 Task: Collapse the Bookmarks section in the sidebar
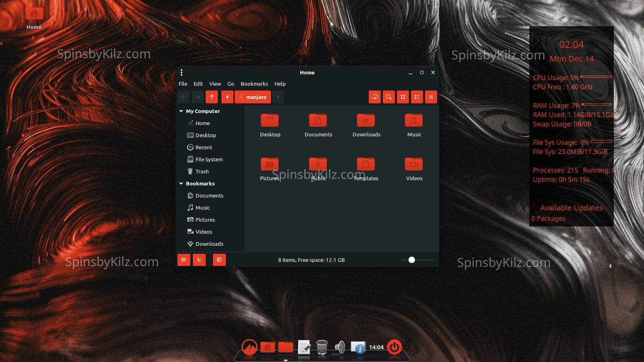click(x=181, y=184)
